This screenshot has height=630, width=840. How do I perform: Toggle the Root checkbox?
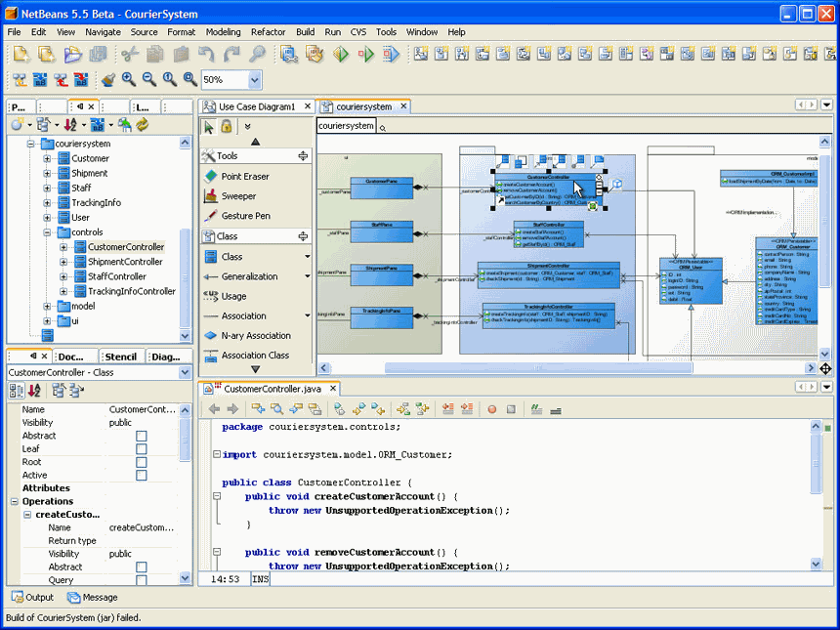pyautogui.click(x=142, y=462)
